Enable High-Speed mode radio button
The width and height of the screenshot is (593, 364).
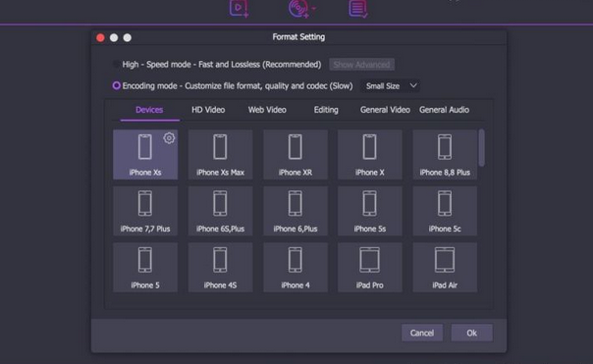point(116,65)
